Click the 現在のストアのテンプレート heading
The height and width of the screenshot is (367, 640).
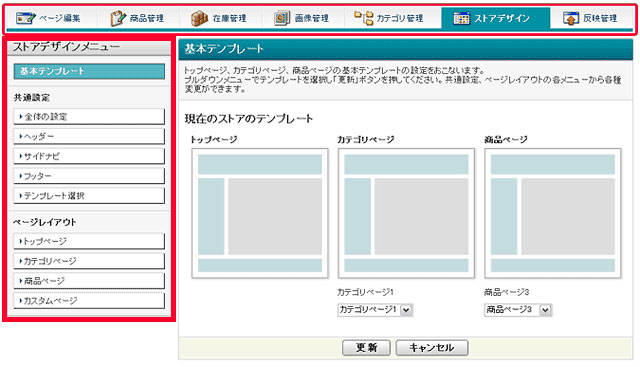pyautogui.click(x=249, y=119)
